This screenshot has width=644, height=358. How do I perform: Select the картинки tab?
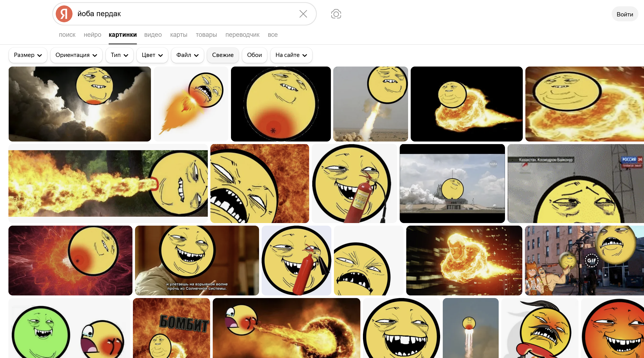[x=122, y=35]
